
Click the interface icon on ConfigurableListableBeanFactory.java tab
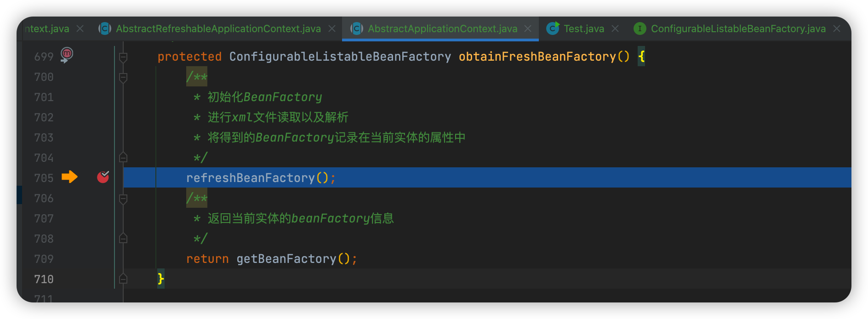point(640,29)
